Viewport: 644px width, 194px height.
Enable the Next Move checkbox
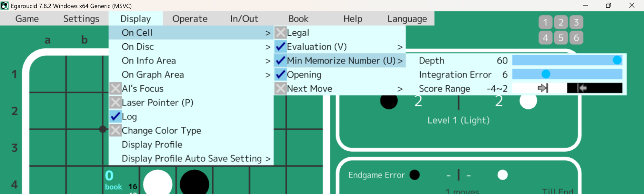tap(280, 88)
